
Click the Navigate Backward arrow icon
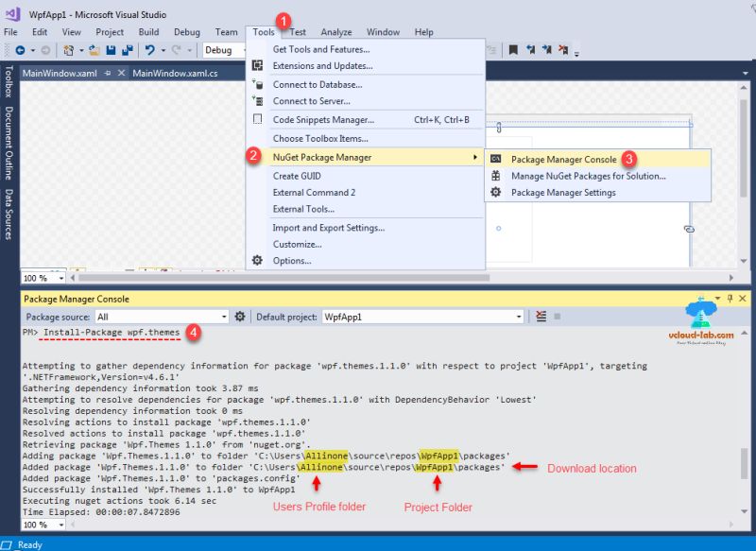point(19,50)
